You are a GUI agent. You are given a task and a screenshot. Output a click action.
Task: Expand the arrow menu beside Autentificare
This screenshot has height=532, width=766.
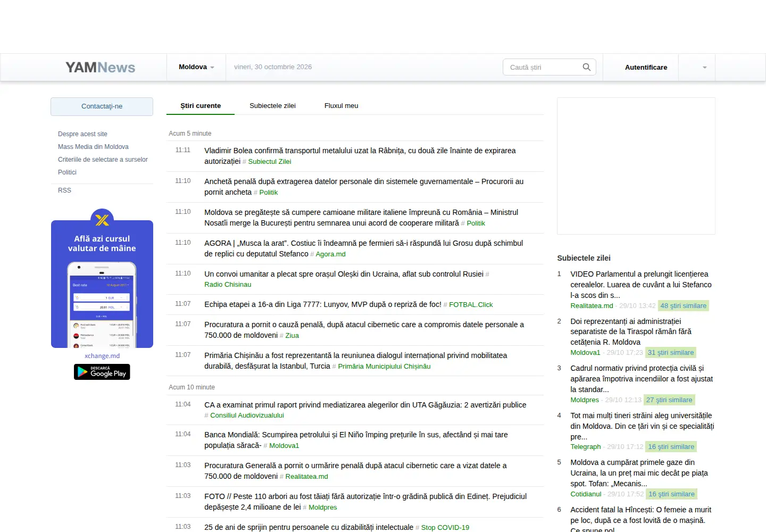[x=704, y=68]
